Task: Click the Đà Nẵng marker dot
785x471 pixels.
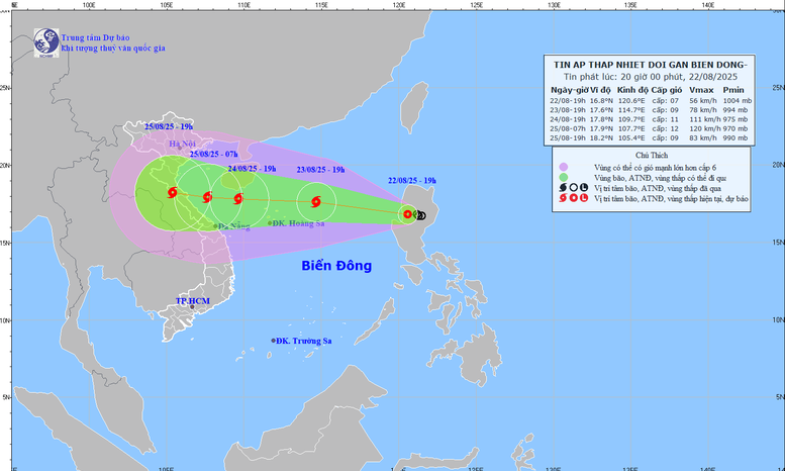Action: (x=216, y=226)
